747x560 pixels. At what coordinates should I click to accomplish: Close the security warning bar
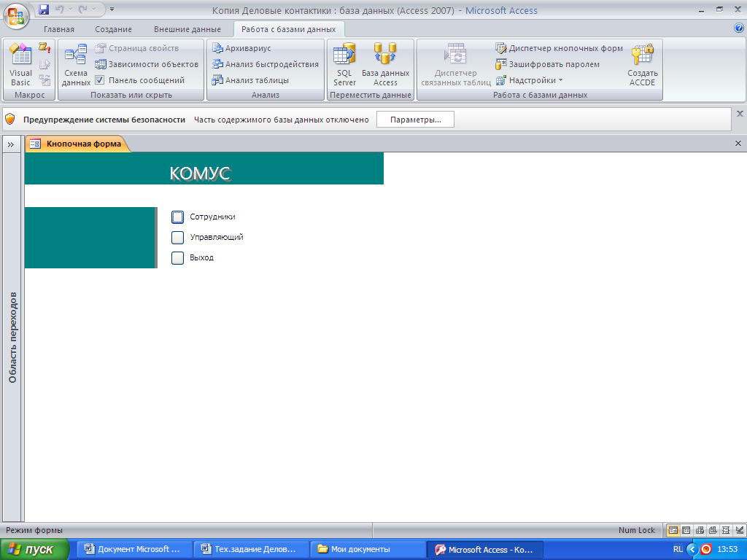pos(740,114)
